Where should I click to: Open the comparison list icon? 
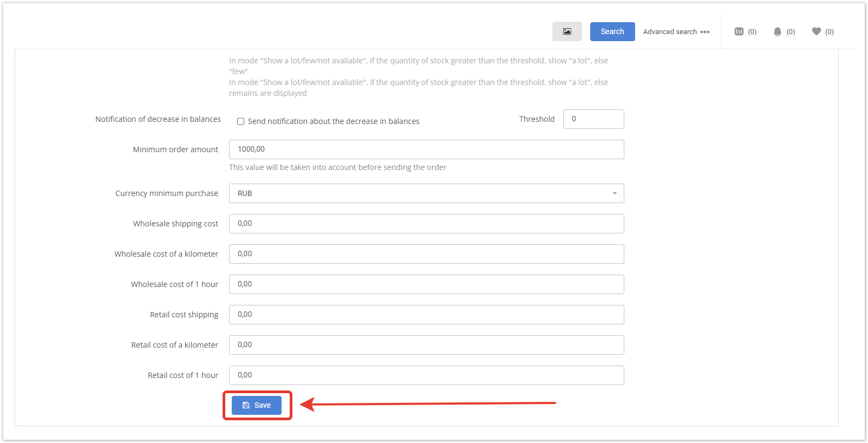click(739, 31)
